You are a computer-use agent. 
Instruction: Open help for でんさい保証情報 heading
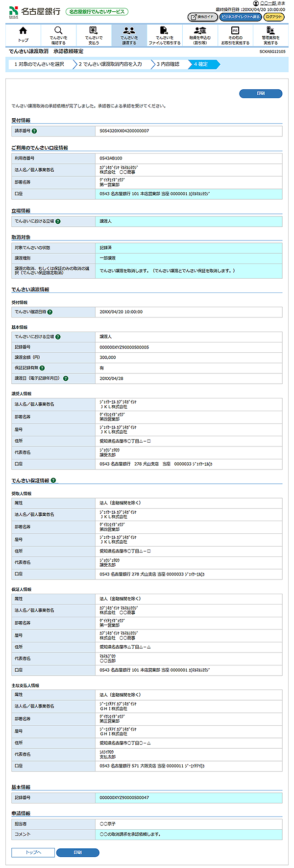tap(53, 481)
